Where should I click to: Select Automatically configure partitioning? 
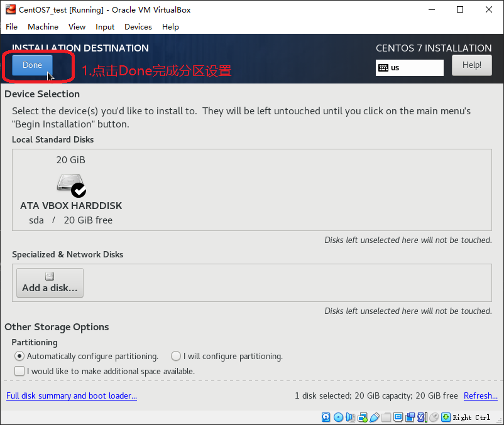pos(19,356)
